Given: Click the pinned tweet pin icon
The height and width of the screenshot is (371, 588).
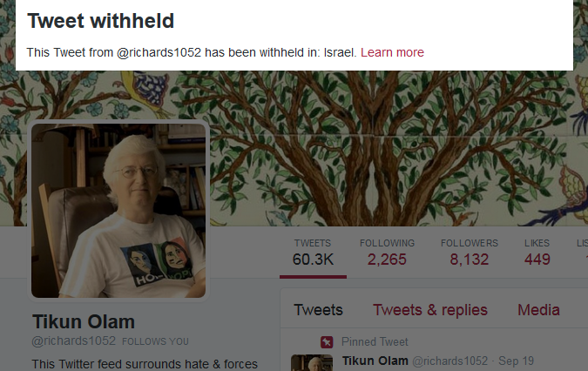Looking at the screenshot, I should [327, 341].
